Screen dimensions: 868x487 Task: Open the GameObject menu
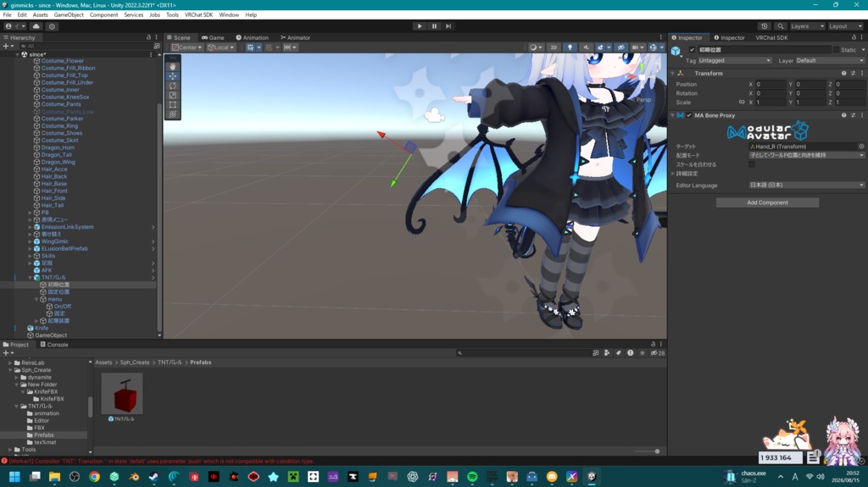click(69, 15)
